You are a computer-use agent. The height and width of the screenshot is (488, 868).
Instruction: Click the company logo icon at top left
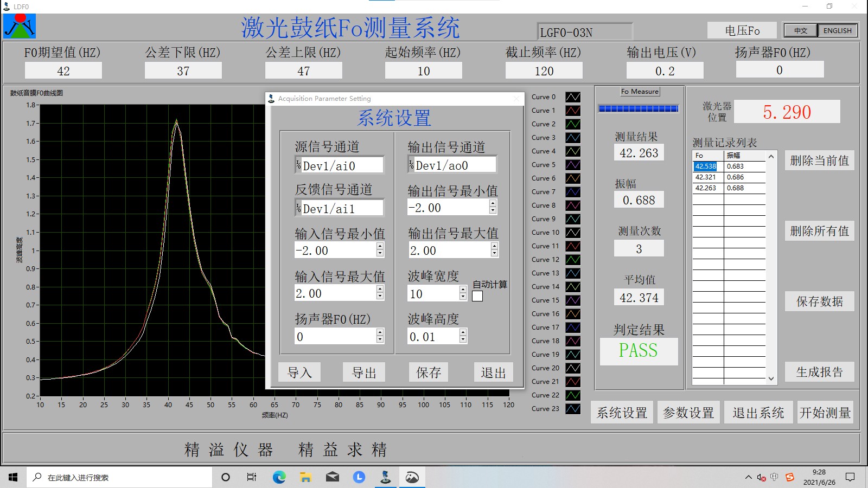[x=20, y=26]
